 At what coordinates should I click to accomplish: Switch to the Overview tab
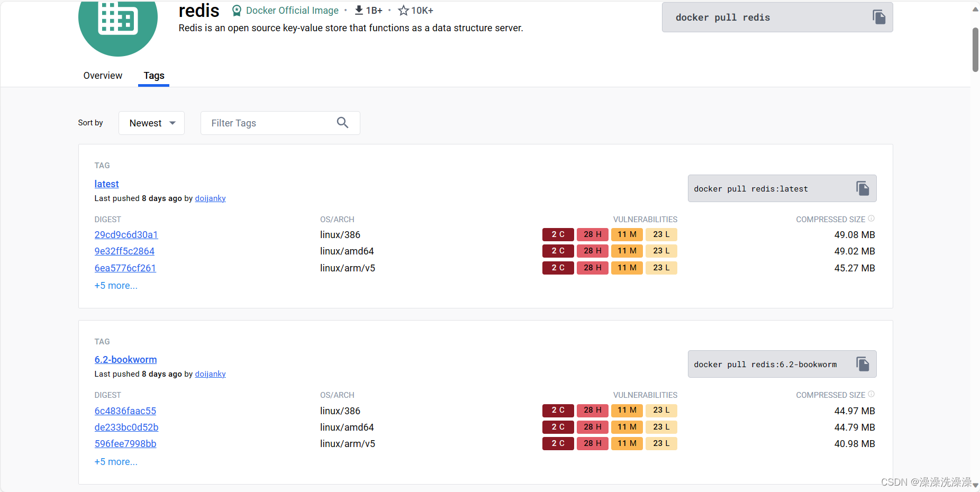pyautogui.click(x=103, y=76)
